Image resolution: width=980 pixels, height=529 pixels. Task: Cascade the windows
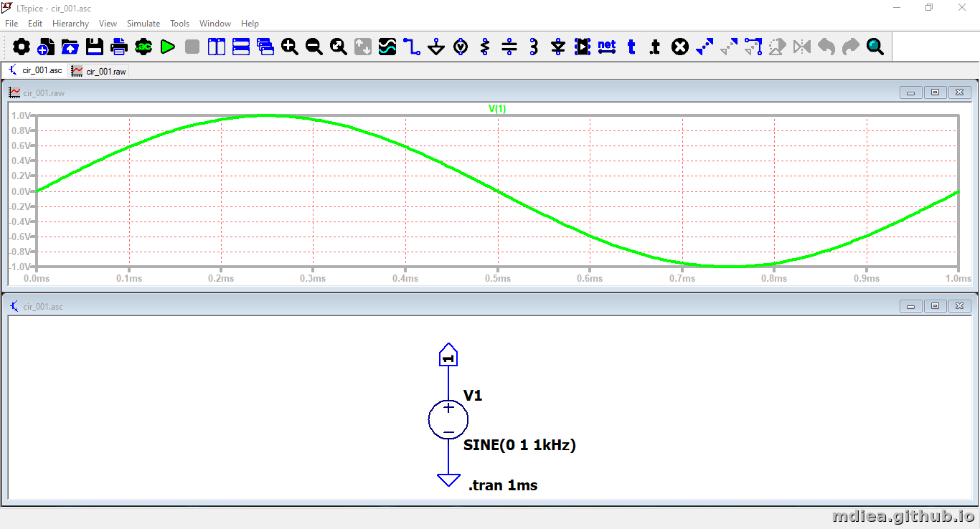coord(265,47)
